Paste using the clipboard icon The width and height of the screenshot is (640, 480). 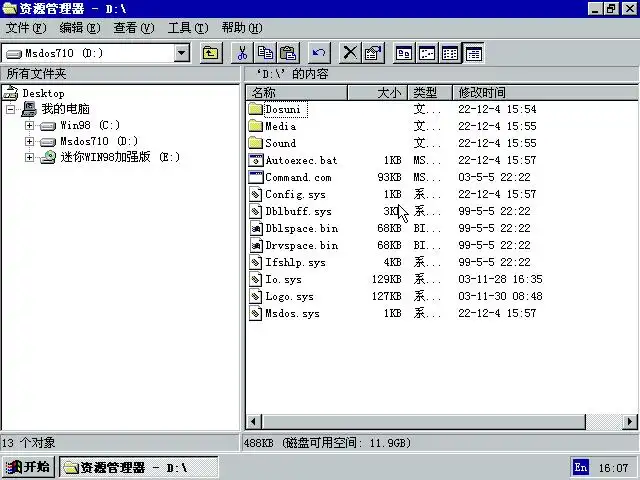(x=288, y=53)
